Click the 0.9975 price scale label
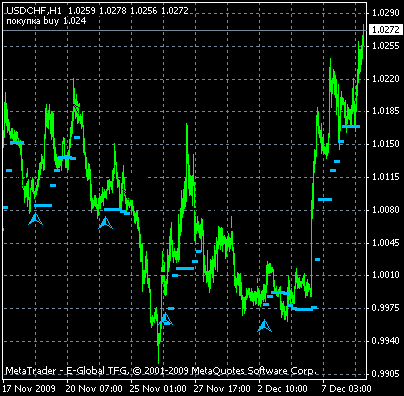 [386, 308]
